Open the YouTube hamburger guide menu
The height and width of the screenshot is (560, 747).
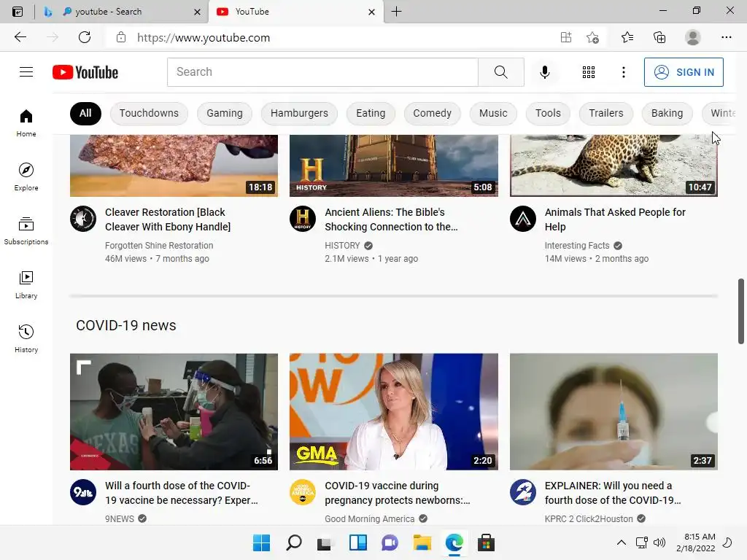(26, 72)
